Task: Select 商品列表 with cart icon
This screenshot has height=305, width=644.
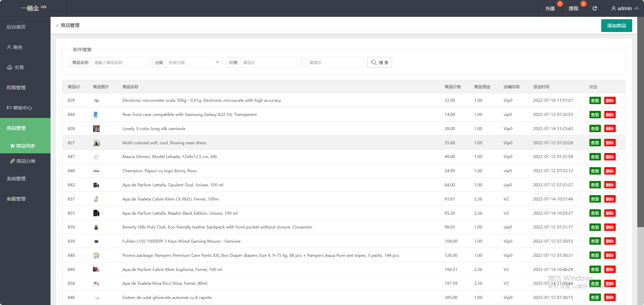Action: (23, 146)
